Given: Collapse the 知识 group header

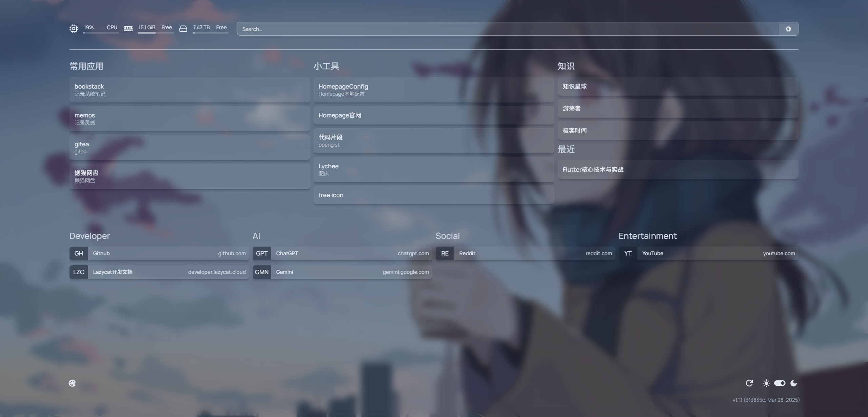Looking at the screenshot, I should pos(566,66).
